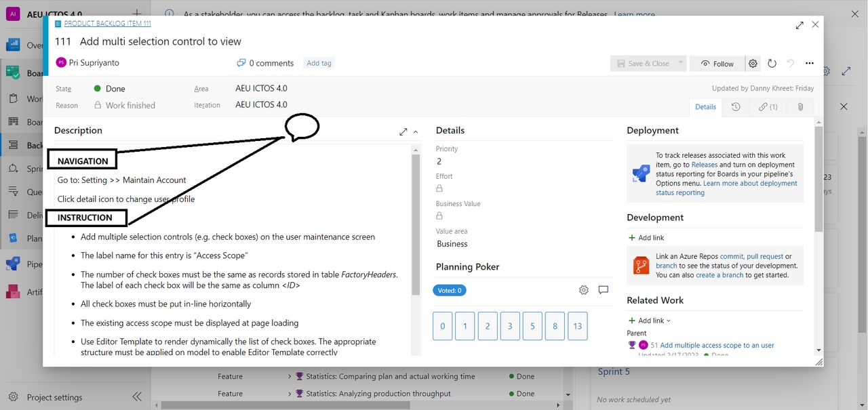Click the refresh work item icon
Viewport: 868px width, 410px height.
772,64
